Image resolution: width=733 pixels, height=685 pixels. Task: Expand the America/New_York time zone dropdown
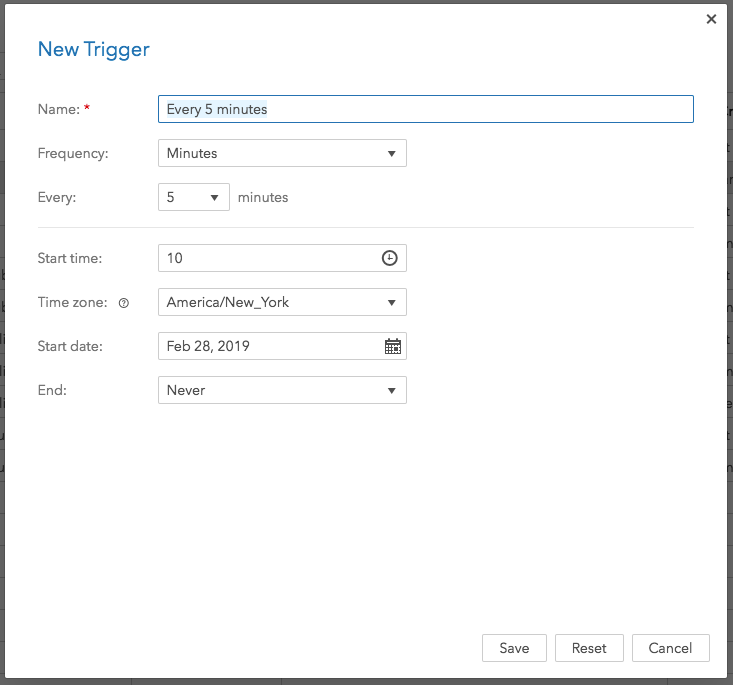(x=282, y=302)
